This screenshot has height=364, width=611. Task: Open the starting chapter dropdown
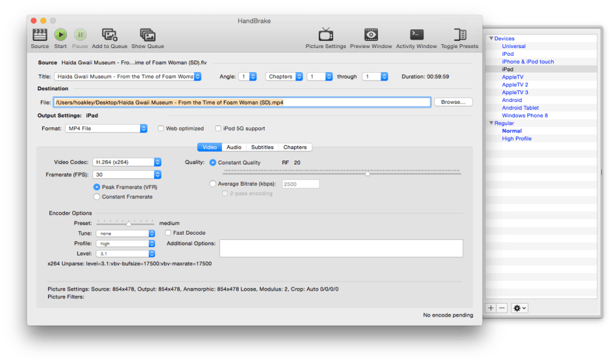[x=319, y=77]
